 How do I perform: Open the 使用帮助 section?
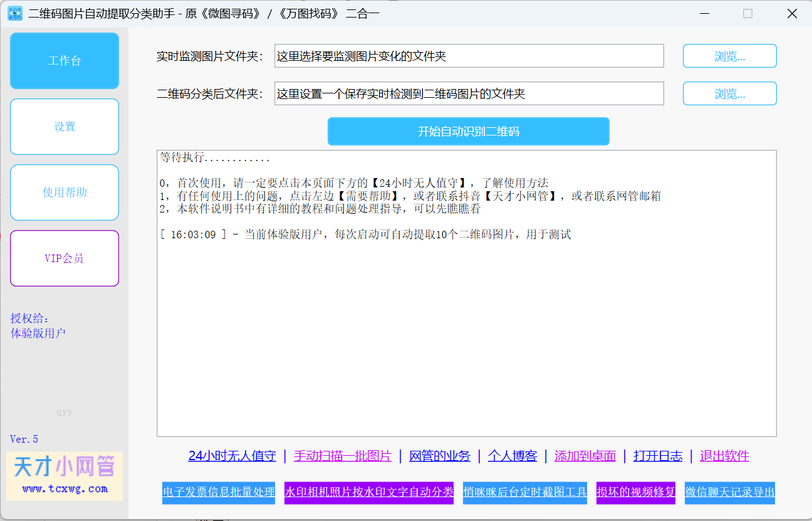click(x=64, y=192)
